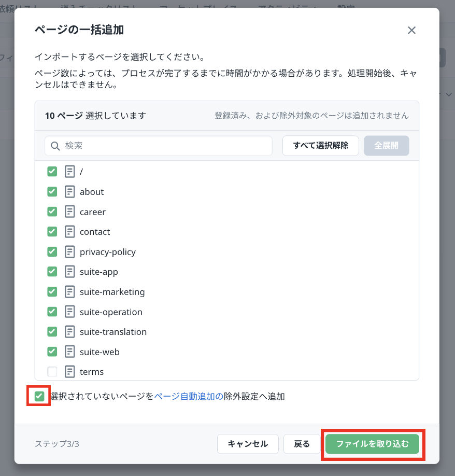Viewport: 455px width, 476px height.
Task: Deselect the suite-app checkbox
Action: 52,272
